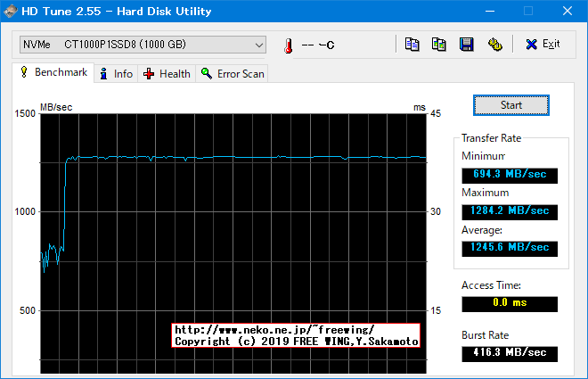Click the temperature readout showing -- C
This screenshot has height=379, width=588.
point(318,45)
